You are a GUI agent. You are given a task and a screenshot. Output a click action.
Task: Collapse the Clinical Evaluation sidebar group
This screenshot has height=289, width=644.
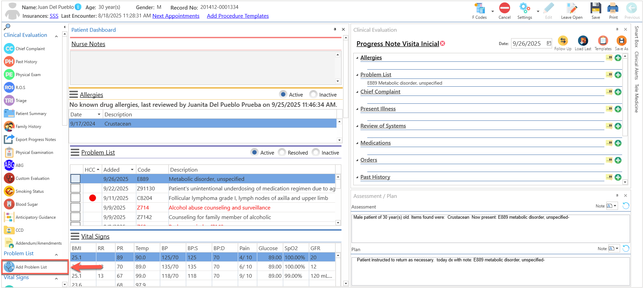click(56, 36)
